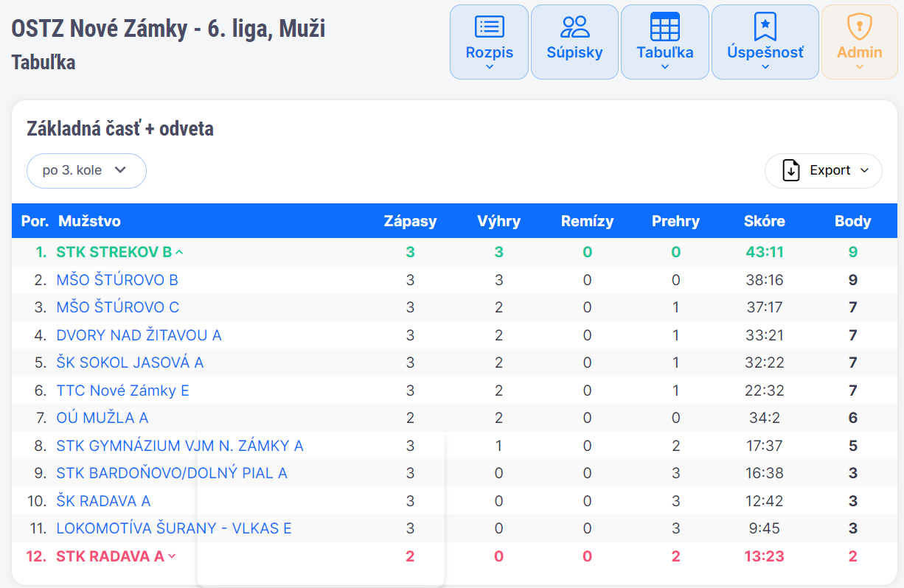The image size is (904, 588).
Task: Open the Export dropdown button
Action: pyautogui.click(x=823, y=171)
